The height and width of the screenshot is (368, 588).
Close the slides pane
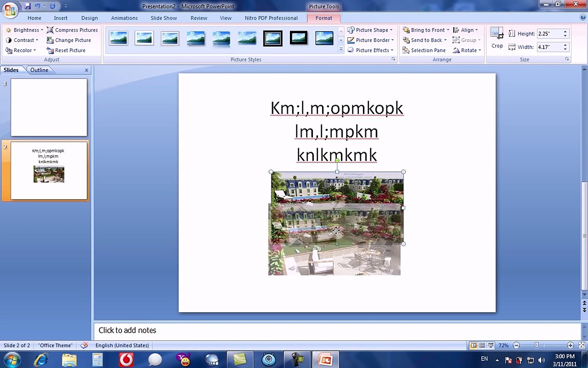click(x=87, y=70)
